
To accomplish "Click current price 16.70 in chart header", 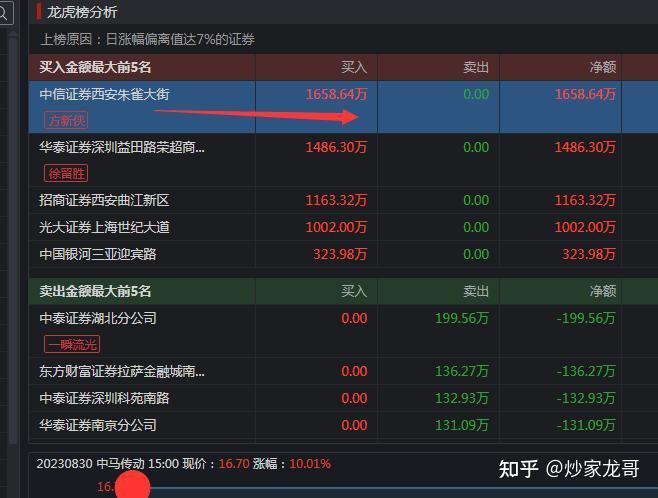I will click(x=234, y=464).
